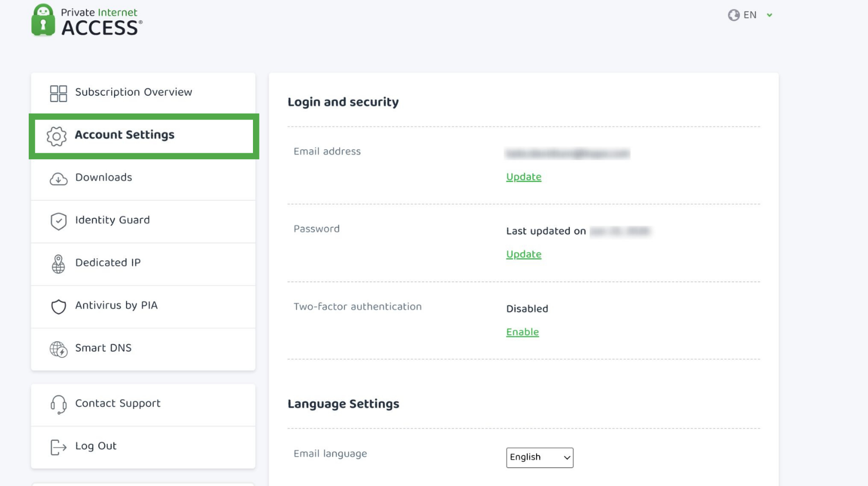Click the 'Email language' label
The height and width of the screenshot is (486, 868).
(x=330, y=454)
